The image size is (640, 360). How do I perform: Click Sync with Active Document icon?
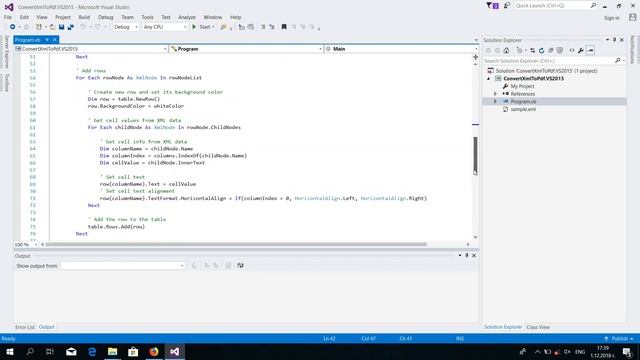point(533,51)
